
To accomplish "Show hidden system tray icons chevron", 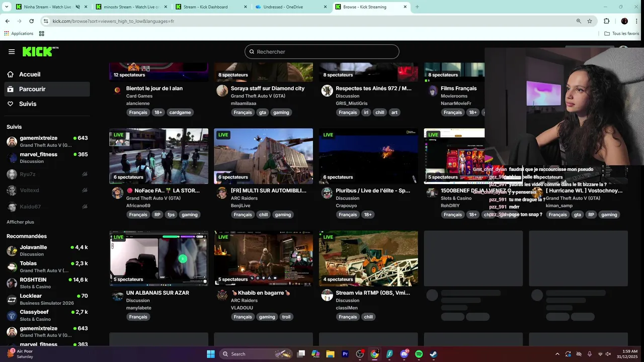I will [x=557, y=354].
